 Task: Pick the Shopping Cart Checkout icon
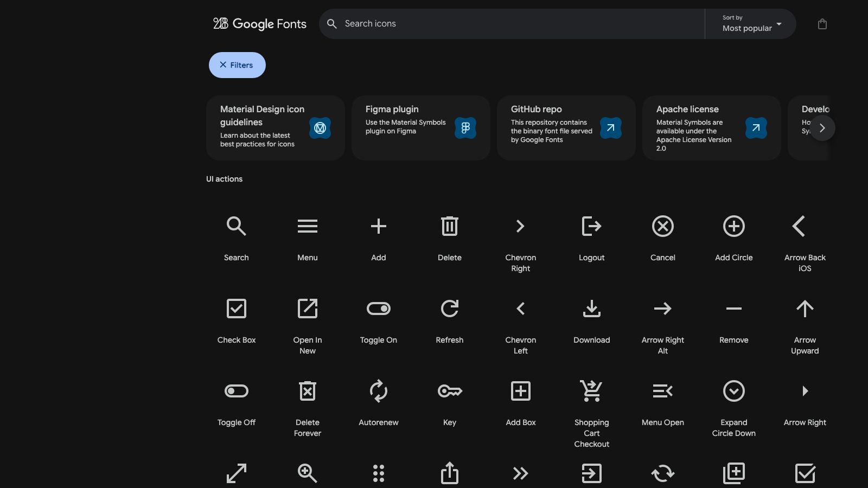(592, 391)
